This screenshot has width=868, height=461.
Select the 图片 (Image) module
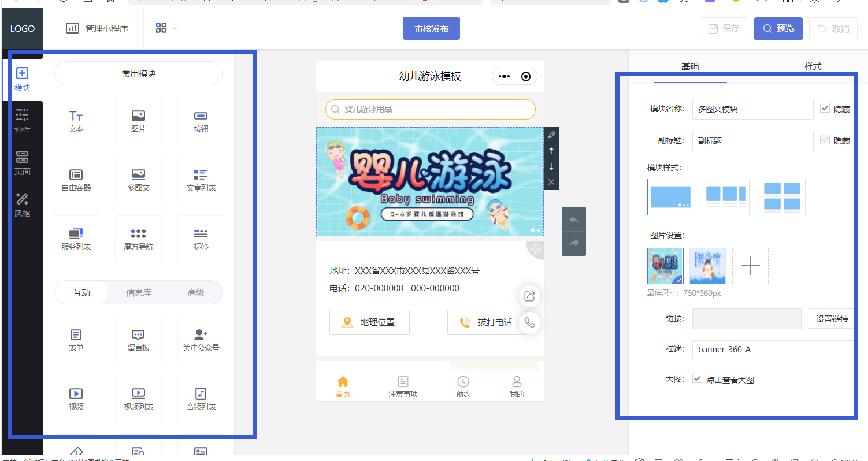click(138, 121)
